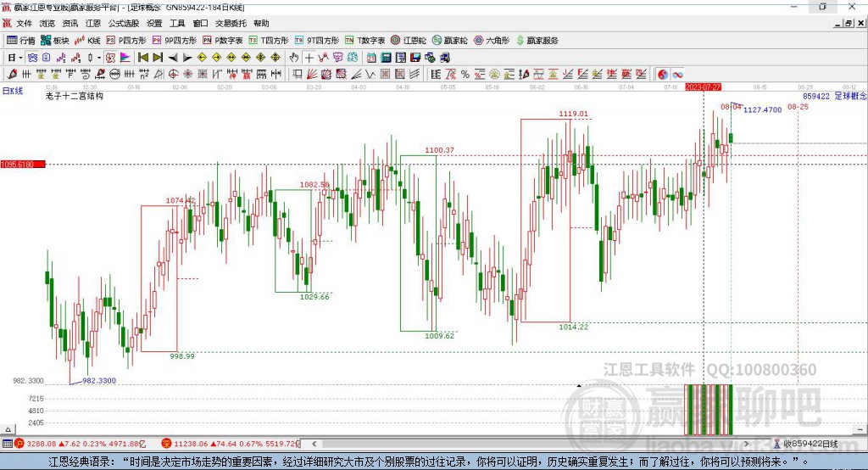Screen dimensions: 868x470
Task: Click the percent sign drawing tool
Action: [x=465, y=75]
